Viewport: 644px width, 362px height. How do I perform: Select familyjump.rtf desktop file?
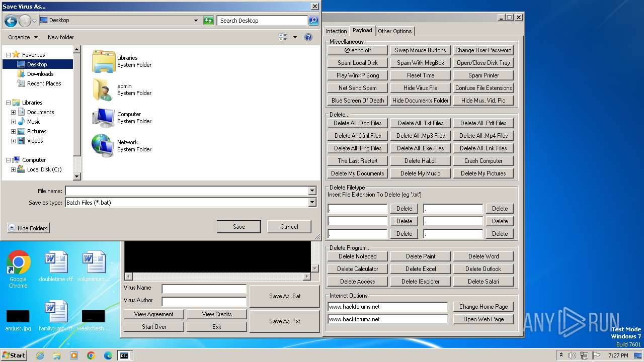56,316
